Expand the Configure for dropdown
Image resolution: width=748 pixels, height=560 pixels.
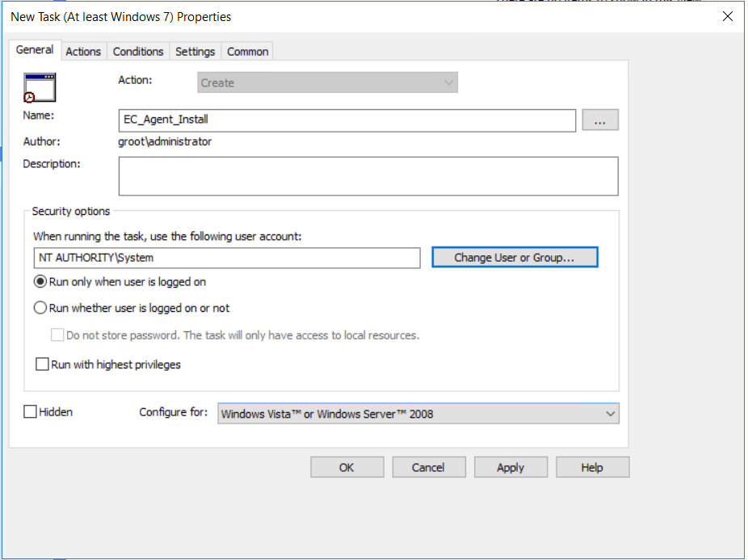418,414
